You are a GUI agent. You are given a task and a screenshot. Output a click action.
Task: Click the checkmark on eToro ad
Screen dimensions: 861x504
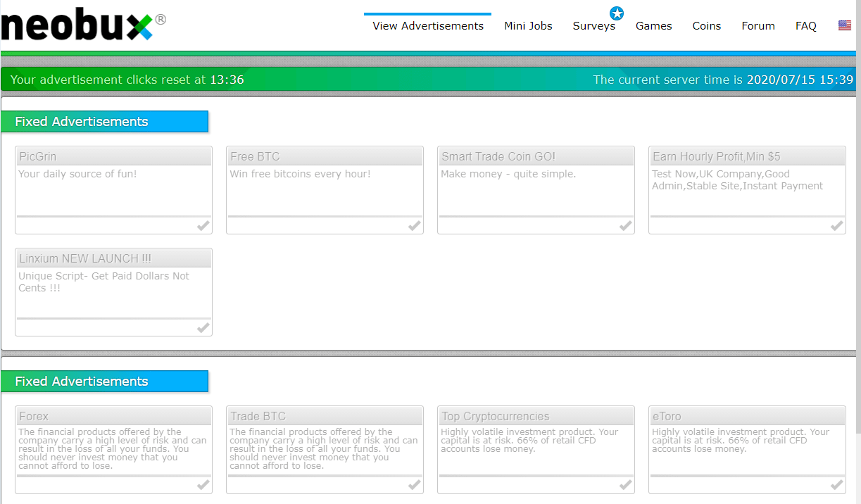coord(836,485)
